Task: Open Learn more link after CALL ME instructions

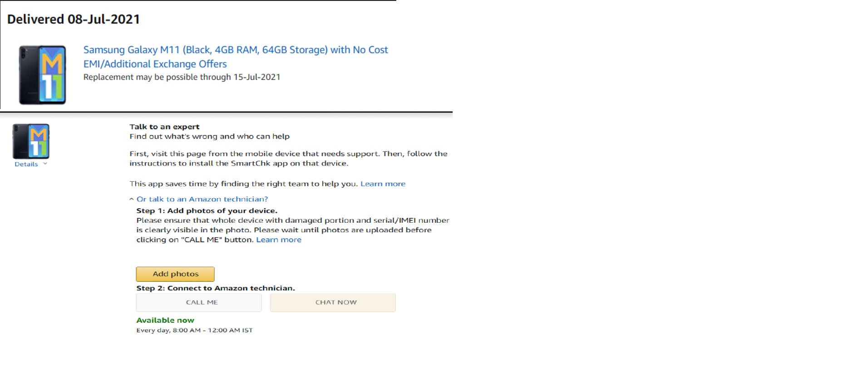Action: pyautogui.click(x=278, y=240)
